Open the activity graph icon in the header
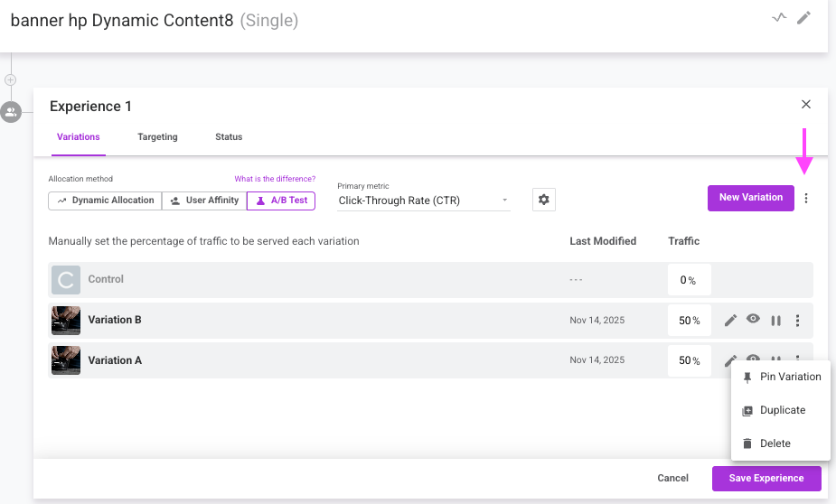Viewport: 836px width, 504px height. (x=779, y=17)
